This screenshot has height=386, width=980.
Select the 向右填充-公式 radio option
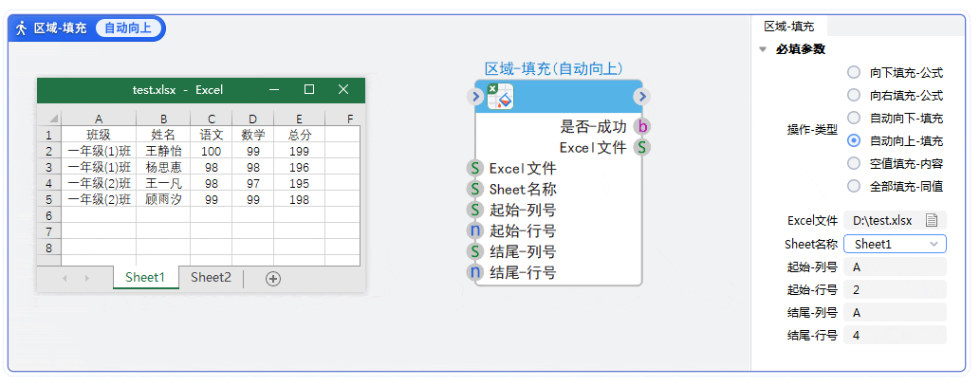(854, 95)
